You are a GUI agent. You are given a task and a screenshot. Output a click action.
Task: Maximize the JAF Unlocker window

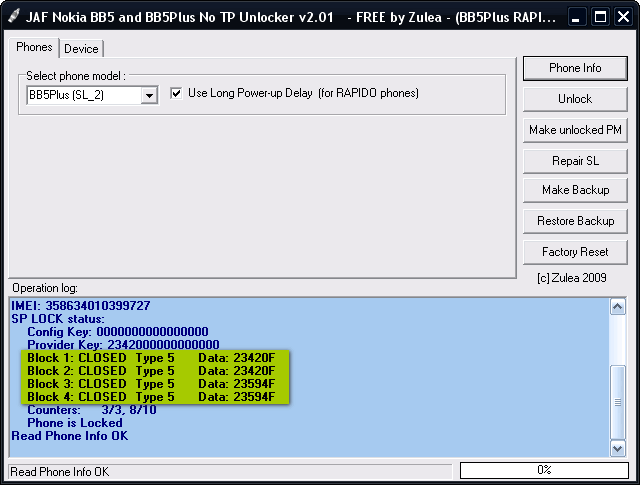[x=600, y=17]
